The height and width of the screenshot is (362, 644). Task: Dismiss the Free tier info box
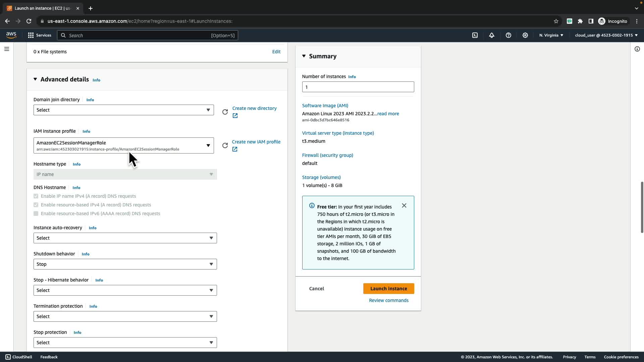point(404,205)
